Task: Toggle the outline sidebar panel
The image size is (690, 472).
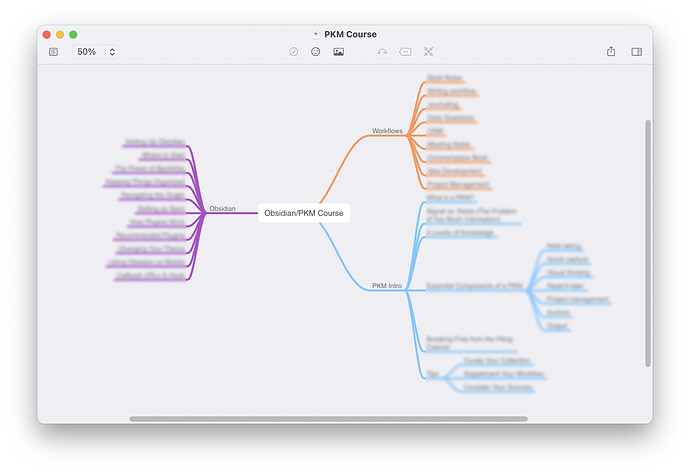Action: point(54,52)
